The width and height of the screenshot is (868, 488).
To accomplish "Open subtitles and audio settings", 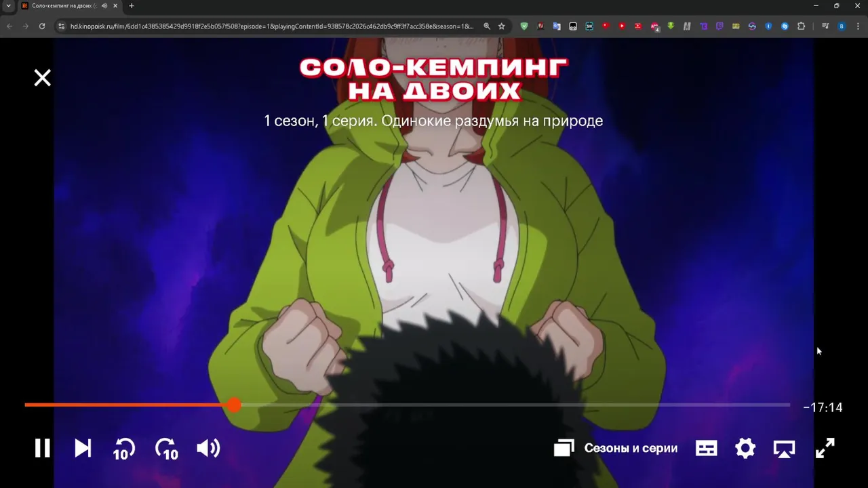I will (x=706, y=448).
